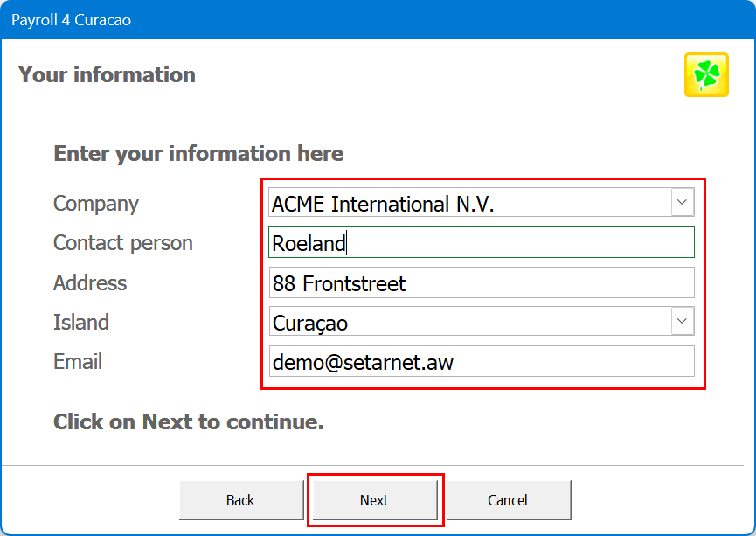Click the Email label text
The height and width of the screenshot is (536, 756).
click(x=78, y=362)
